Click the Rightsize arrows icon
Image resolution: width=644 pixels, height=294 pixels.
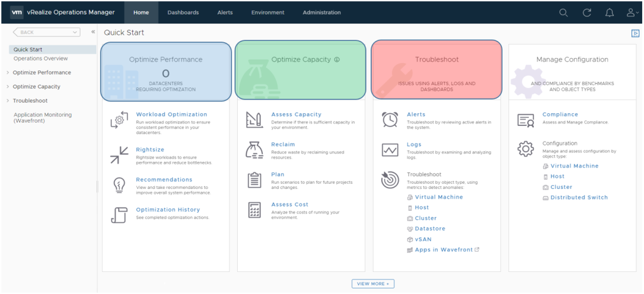pyautogui.click(x=119, y=154)
